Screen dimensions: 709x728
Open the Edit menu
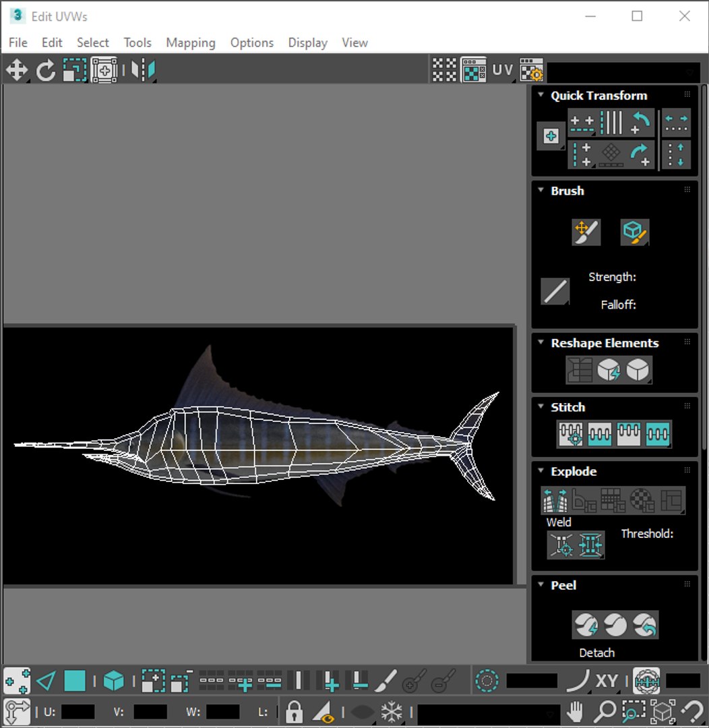click(51, 42)
